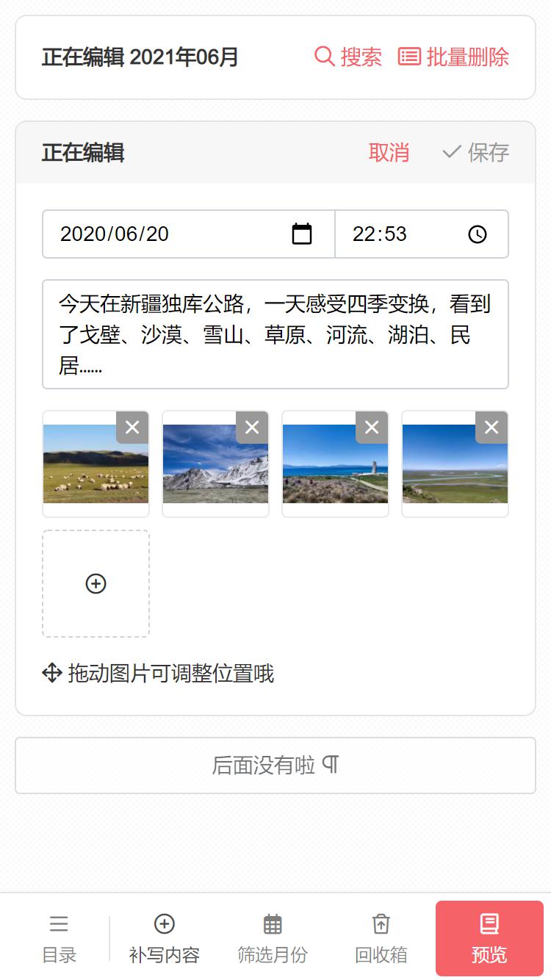Screen dimensions: 551x980
Task: Add a new image with plus box
Action: point(96,584)
